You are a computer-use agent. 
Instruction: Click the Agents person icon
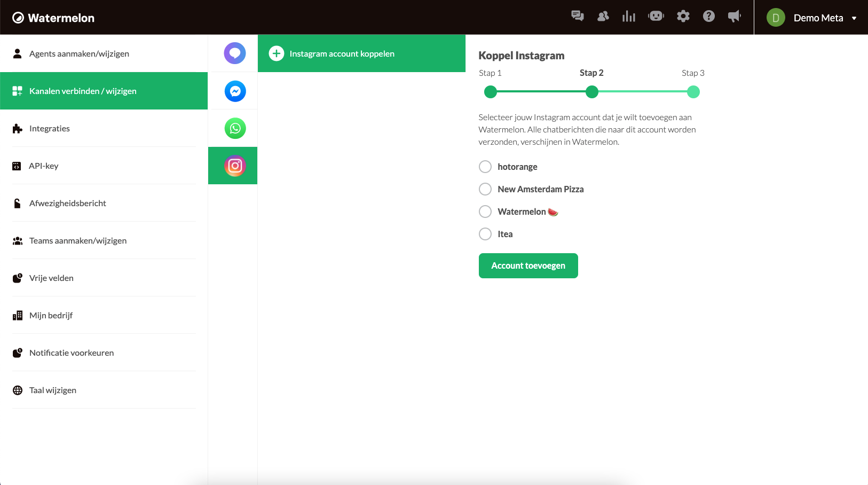(17, 53)
